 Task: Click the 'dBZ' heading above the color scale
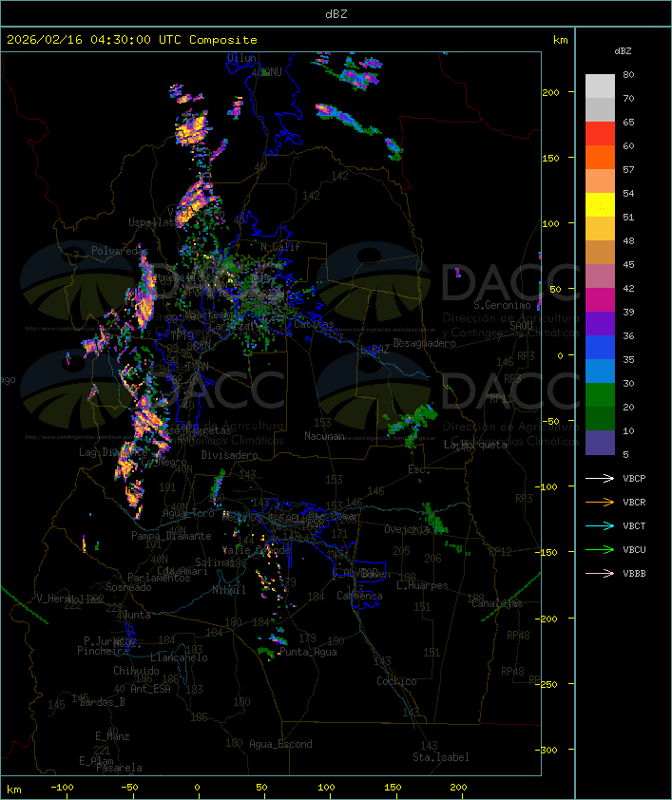(623, 51)
